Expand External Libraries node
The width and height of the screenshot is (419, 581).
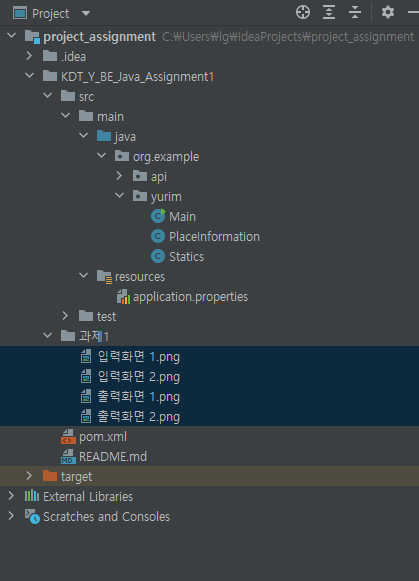coord(11,496)
